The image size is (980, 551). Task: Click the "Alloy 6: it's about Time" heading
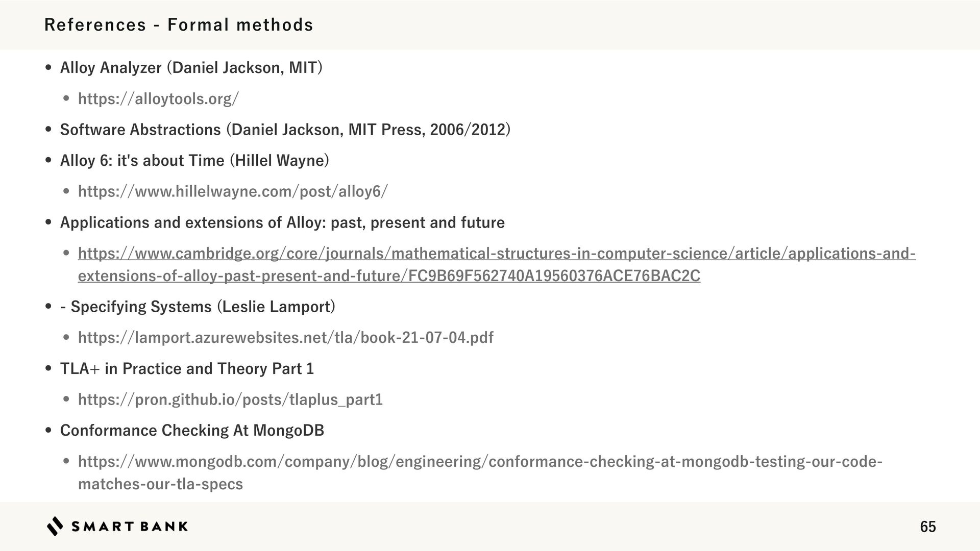(x=142, y=161)
